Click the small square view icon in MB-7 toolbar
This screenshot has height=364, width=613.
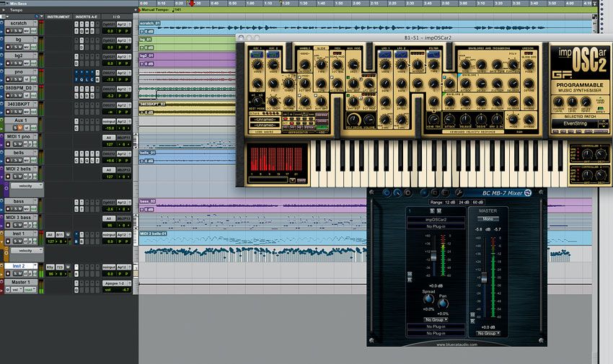(435, 192)
